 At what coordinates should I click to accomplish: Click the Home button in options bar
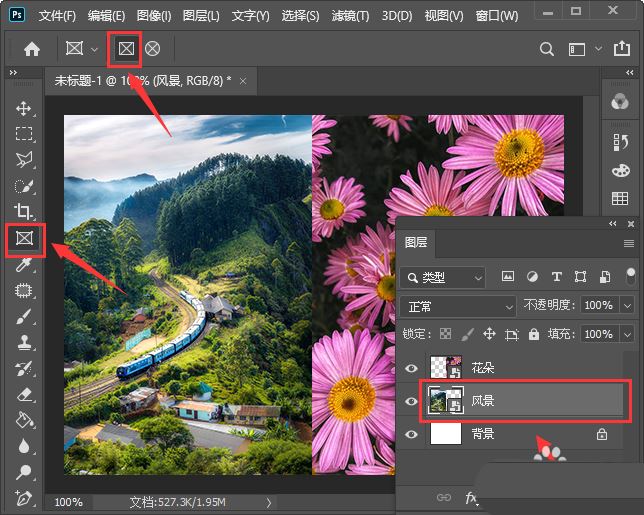[x=32, y=49]
